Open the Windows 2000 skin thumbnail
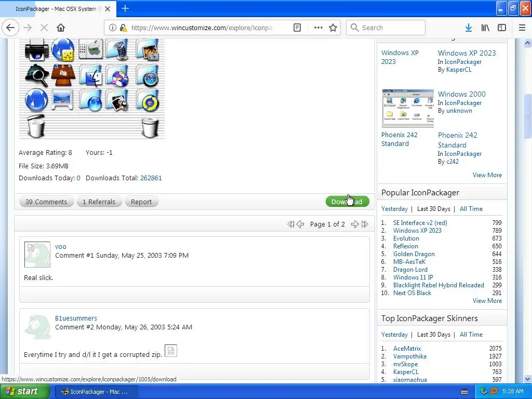The image size is (532, 399). pos(407,108)
